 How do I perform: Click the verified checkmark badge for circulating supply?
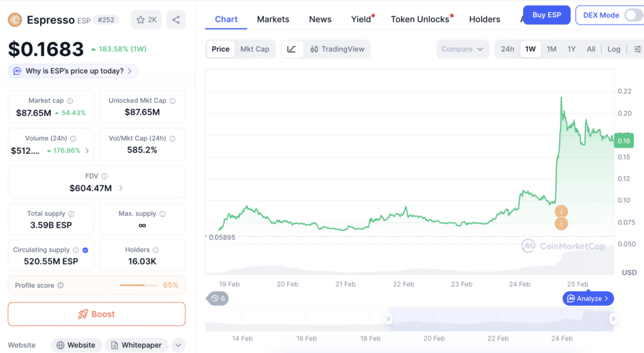click(86, 250)
